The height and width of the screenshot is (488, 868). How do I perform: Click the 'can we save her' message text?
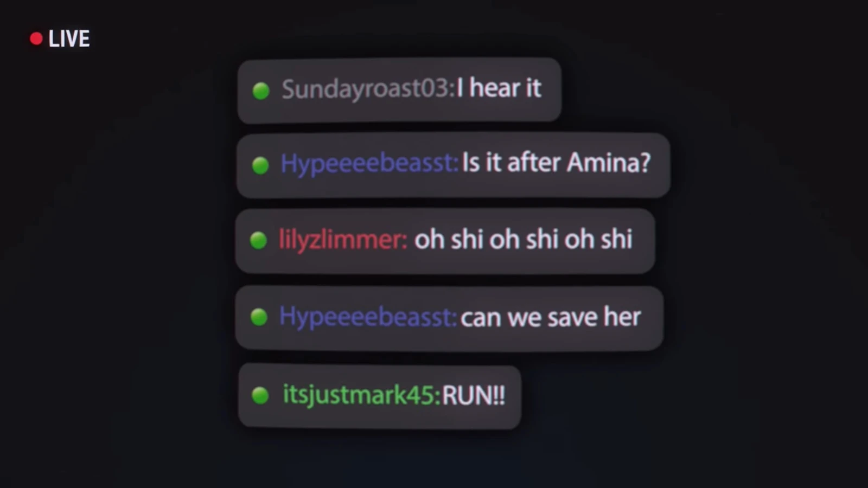pos(551,317)
